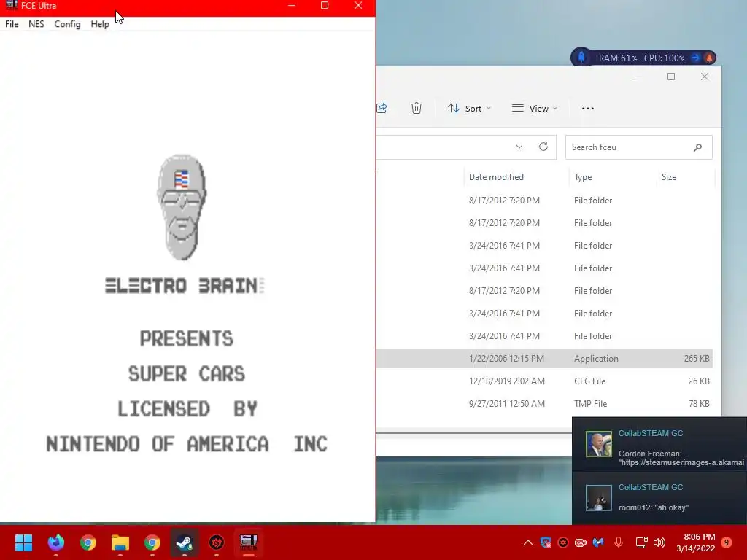The width and height of the screenshot is (747, 560).
Task: Open the NES menu
Action: 36,24
